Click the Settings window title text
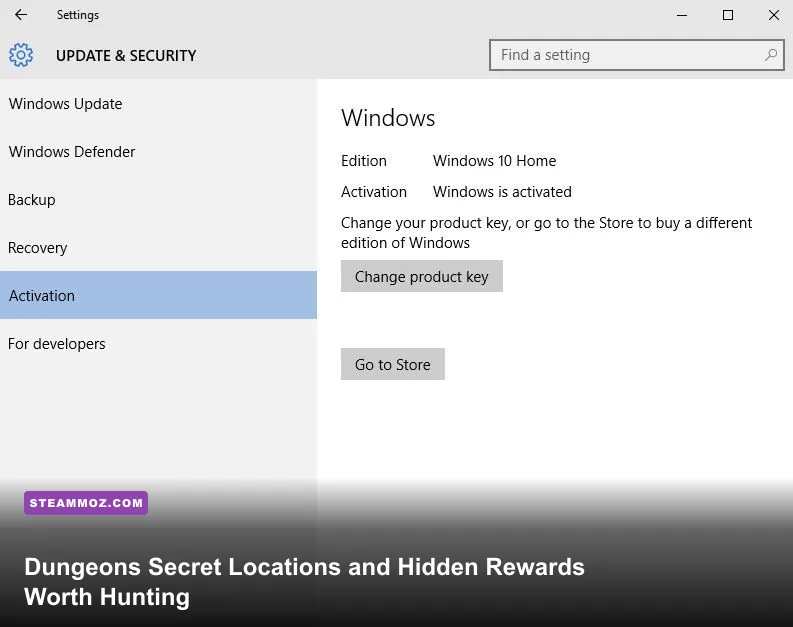This screenshot has width=793, height=627. pos(78,15)
